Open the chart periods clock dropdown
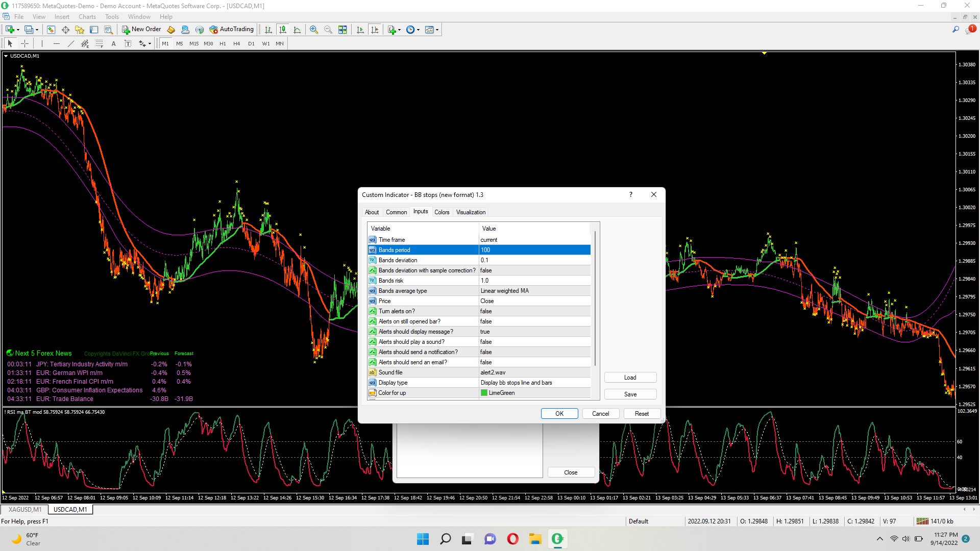The height and width of the screenshot is (551, 980). point(418,30)
